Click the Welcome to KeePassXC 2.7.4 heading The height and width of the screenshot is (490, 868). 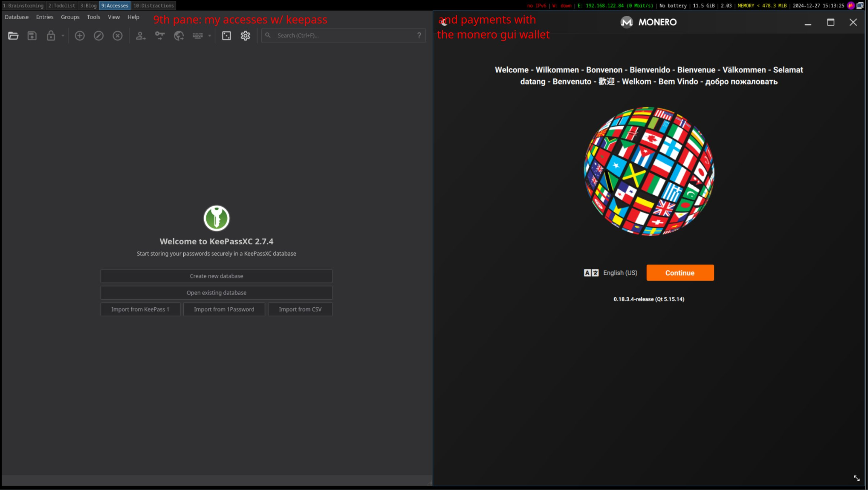point(216,241)
